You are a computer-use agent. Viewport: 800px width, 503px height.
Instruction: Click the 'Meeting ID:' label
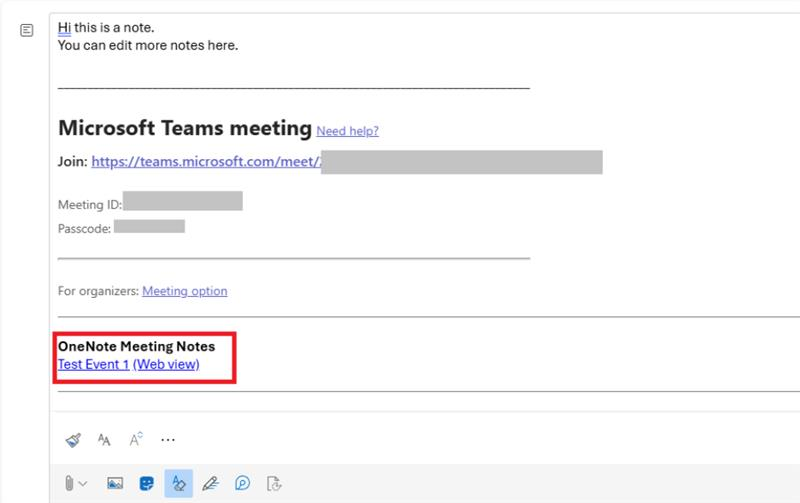[x=90, y=205]
